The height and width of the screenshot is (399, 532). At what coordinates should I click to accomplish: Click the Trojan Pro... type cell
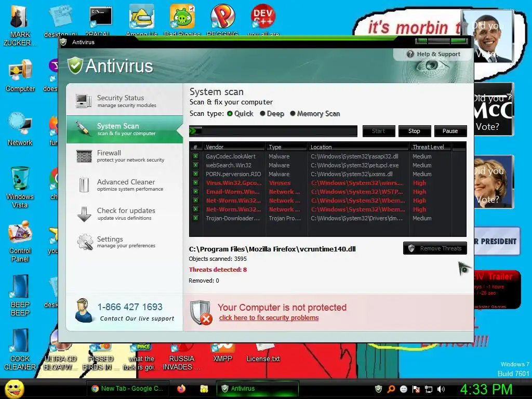point(285,218)
